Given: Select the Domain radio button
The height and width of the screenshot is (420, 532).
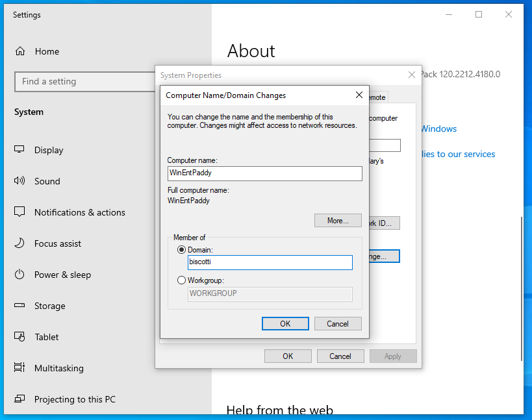Looking at the screenshot, I should (181, 250).
